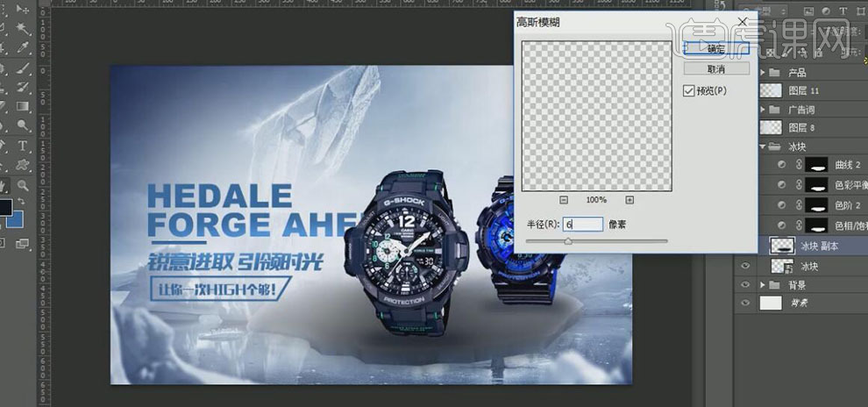The height and width of the screenshot is (407, 868).
Task: Select the Eyedropper tool
Action: click(x=23, y=47)
